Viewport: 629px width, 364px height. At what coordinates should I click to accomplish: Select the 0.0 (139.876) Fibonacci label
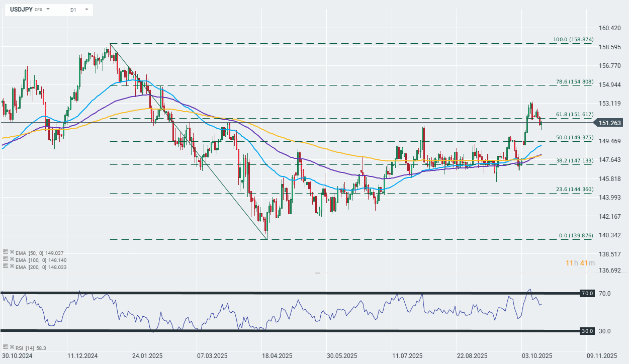click(x=577, y=236)
